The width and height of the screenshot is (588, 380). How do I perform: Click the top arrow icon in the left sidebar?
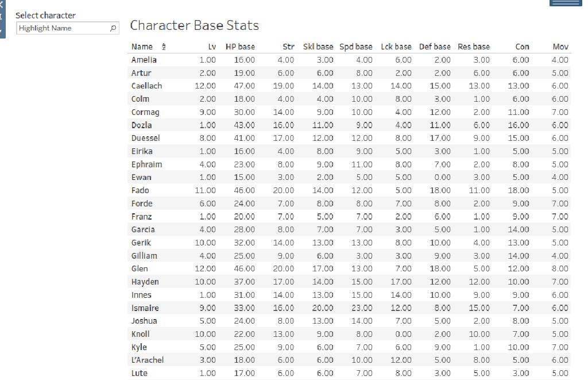pos(3,5)
